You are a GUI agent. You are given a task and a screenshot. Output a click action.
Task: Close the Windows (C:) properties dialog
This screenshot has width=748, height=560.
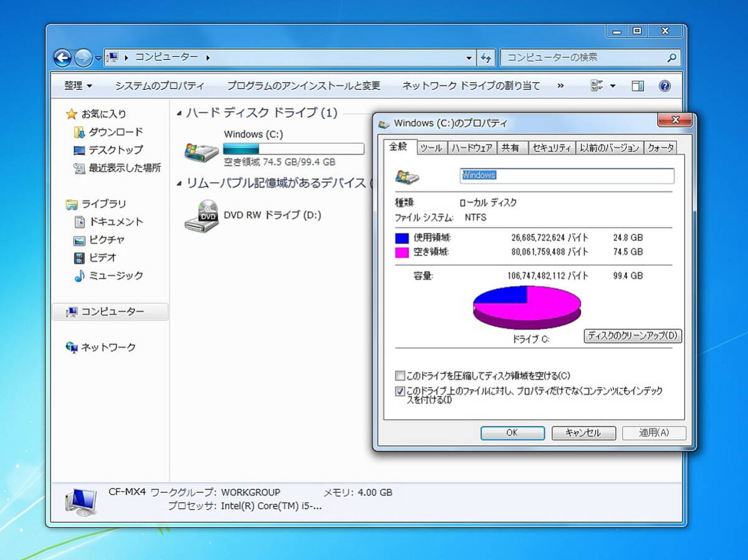coord(676,120)
